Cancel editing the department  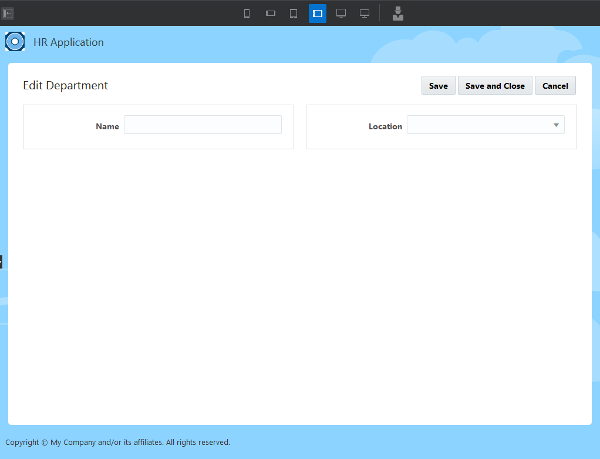[x=555, y=86]
